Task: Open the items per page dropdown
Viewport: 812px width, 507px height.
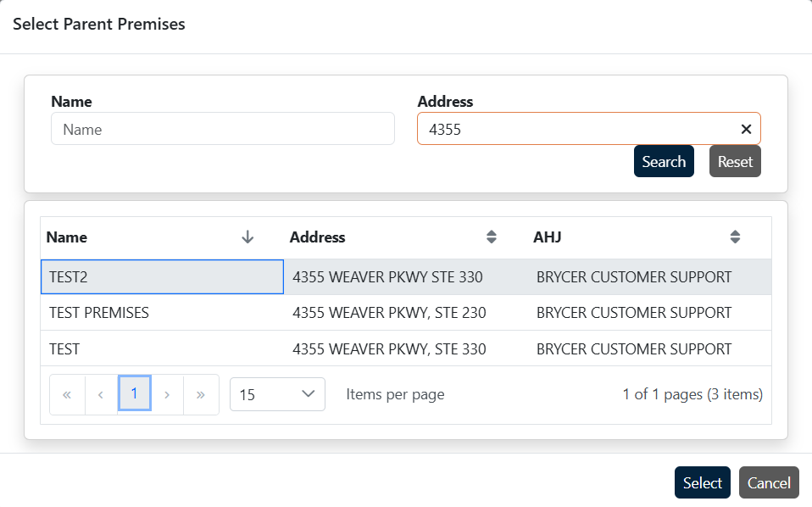Action: 277,394
